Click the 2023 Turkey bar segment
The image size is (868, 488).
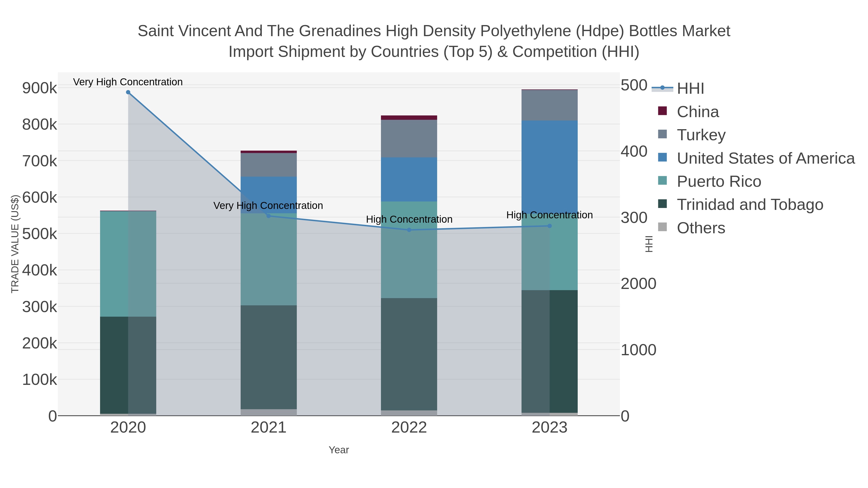point(549,105)
